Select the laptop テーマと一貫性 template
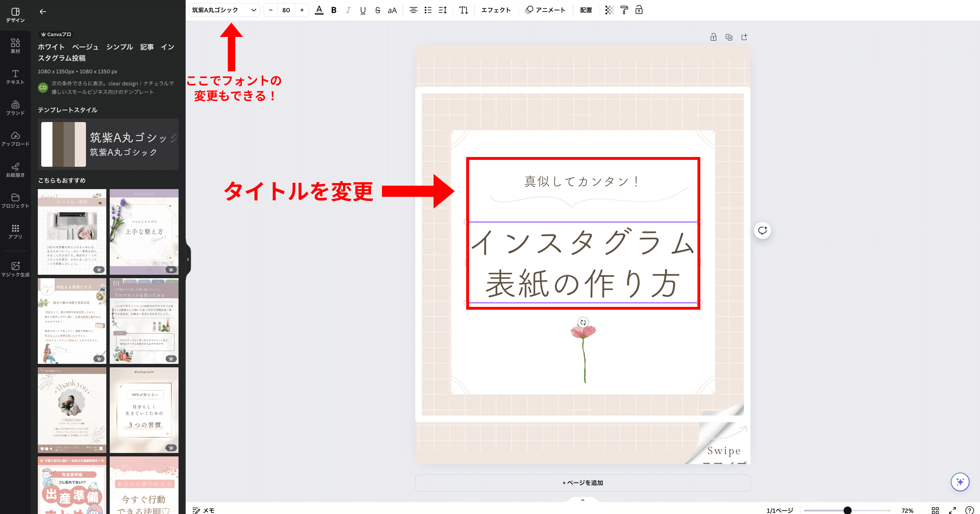The width and height of the screenshot is (980, 514). coord(72,232)
